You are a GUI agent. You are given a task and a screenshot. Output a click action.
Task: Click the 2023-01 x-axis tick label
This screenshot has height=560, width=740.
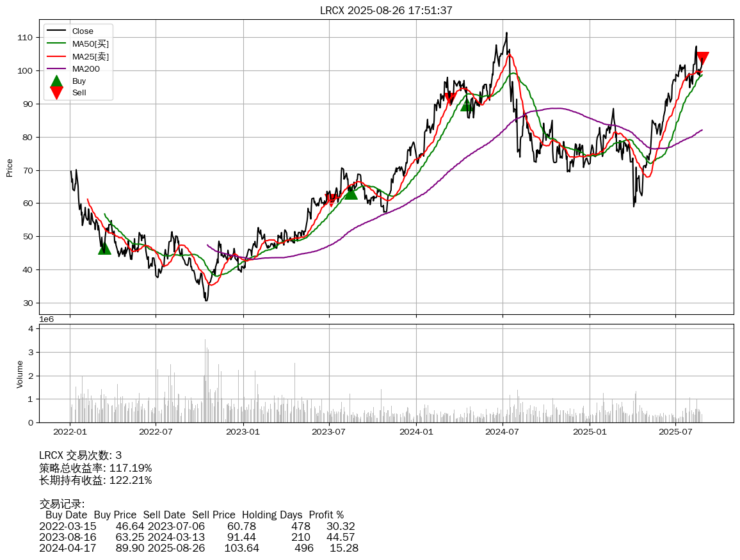pos(243,432)
